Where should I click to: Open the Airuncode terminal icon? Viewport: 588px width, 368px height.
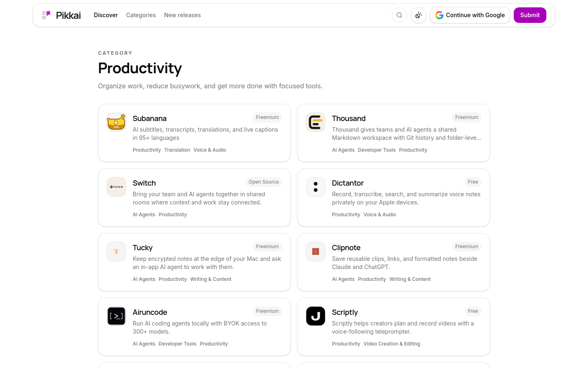click(116, 316)
